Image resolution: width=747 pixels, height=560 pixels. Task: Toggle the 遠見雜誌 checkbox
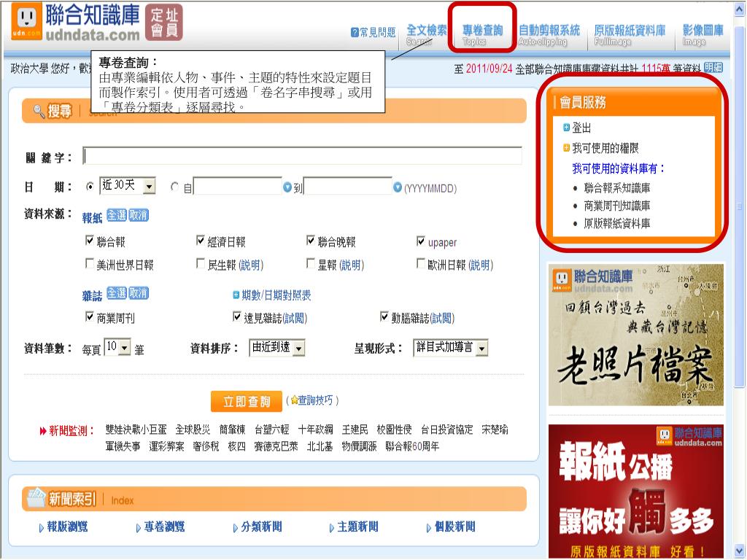[237, 316]
